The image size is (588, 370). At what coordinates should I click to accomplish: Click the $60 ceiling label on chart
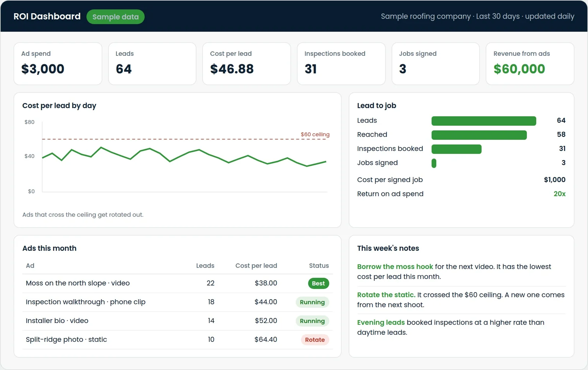315,134
